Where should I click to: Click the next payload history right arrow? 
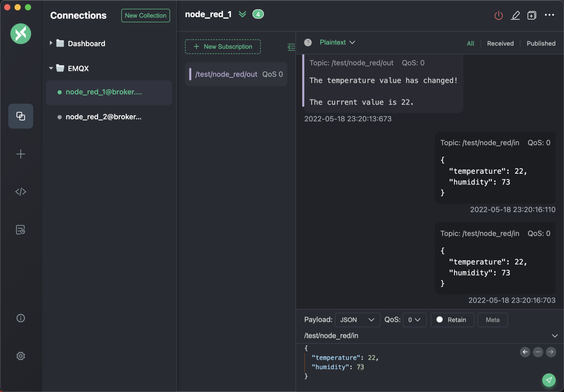551,352
